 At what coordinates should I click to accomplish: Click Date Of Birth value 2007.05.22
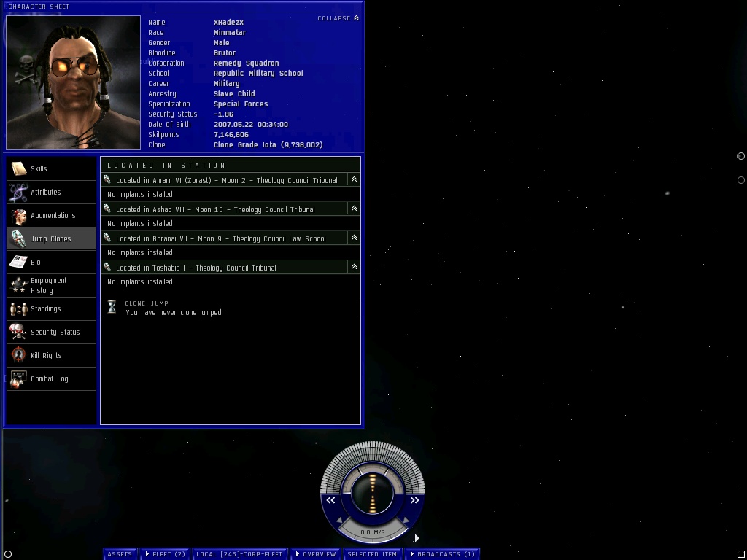click(251, 124)
